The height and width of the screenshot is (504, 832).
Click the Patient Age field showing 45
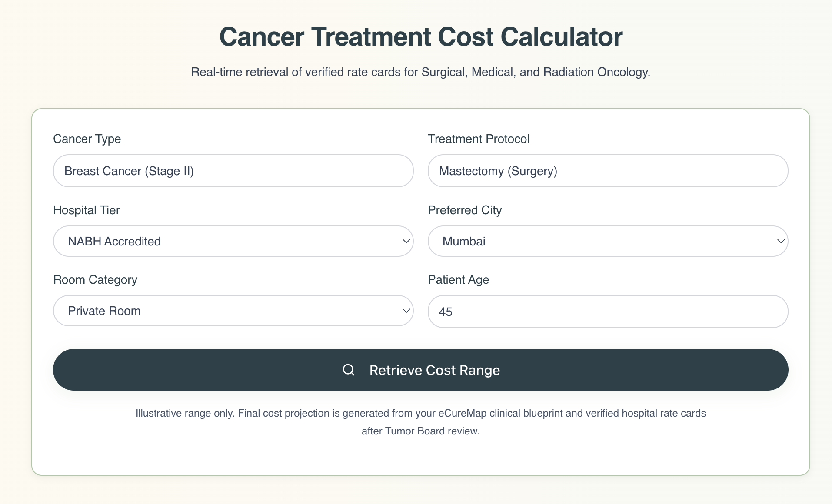coord(608,311)
